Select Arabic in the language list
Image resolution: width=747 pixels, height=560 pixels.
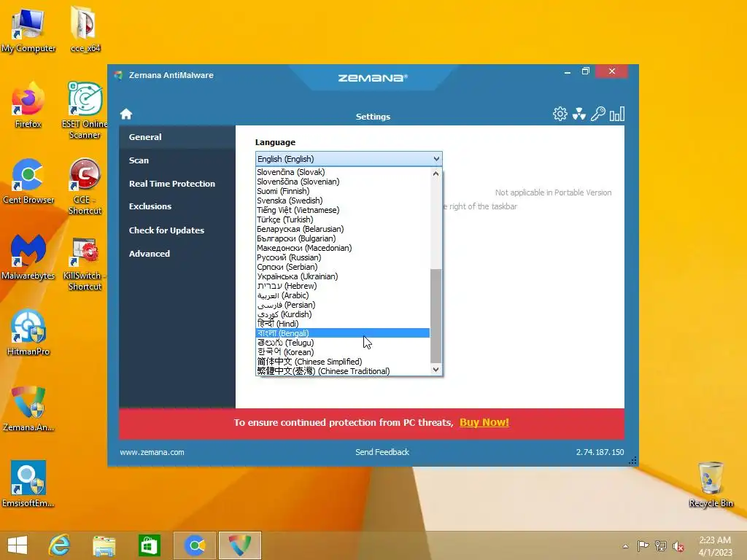pos(343,295)
